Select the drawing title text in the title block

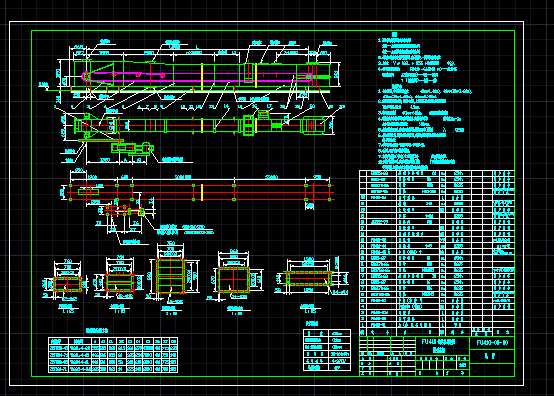[x=438, y=345]
